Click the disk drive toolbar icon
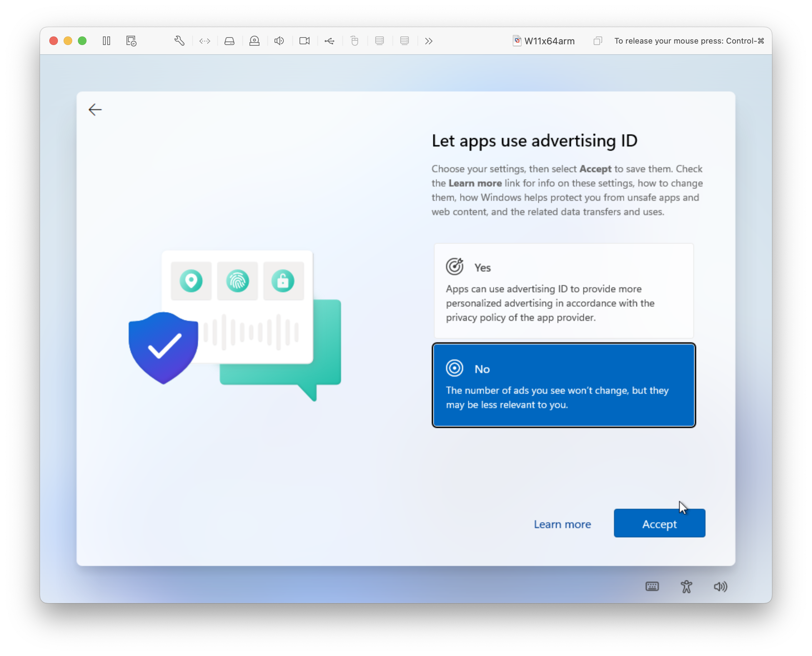The height and width of the screenshot is (656, 812). (x=229, y=41)
